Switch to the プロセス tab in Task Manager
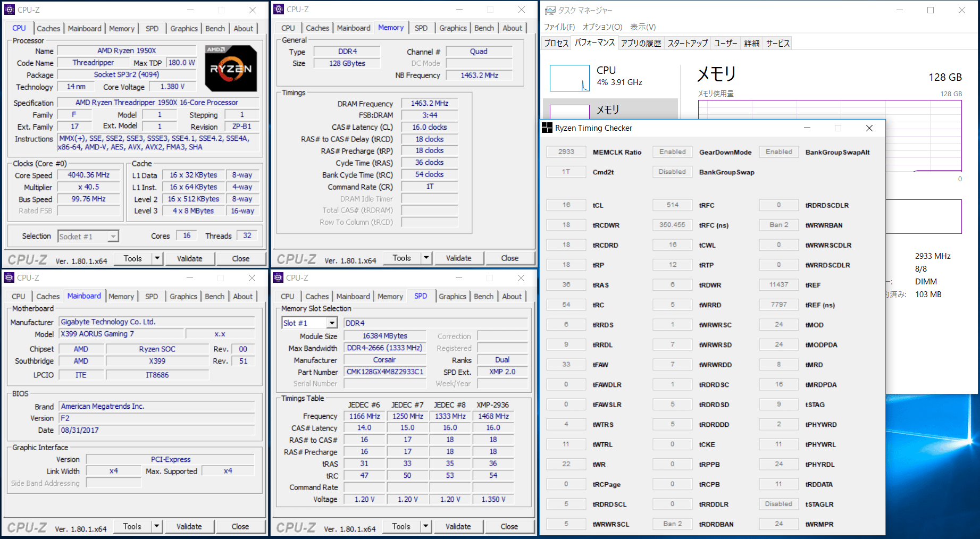The width and height of the screenshot is (980, 539). click(x=556, y=43)
